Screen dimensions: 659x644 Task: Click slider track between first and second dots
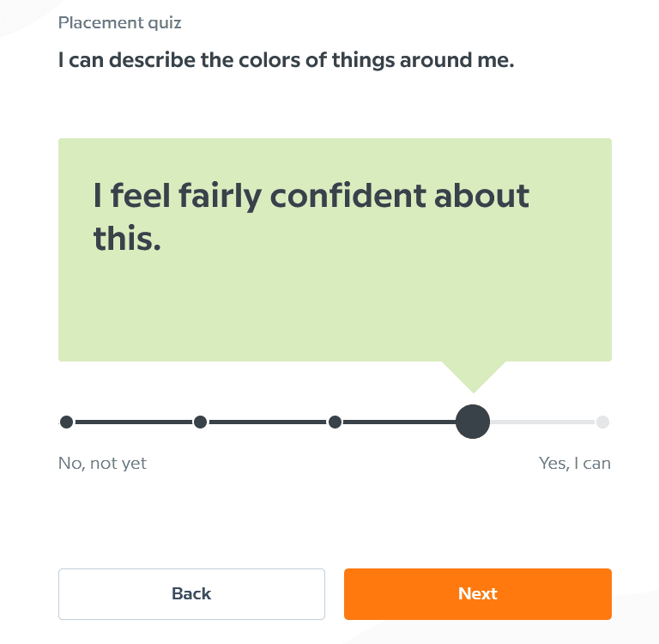(133, 422)
